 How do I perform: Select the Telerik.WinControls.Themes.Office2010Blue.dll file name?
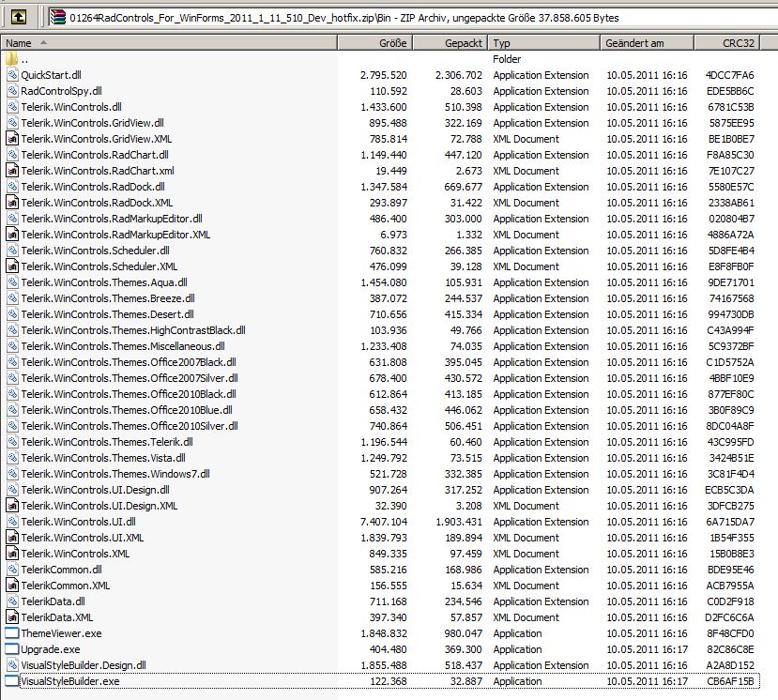[x=127, y=410]
